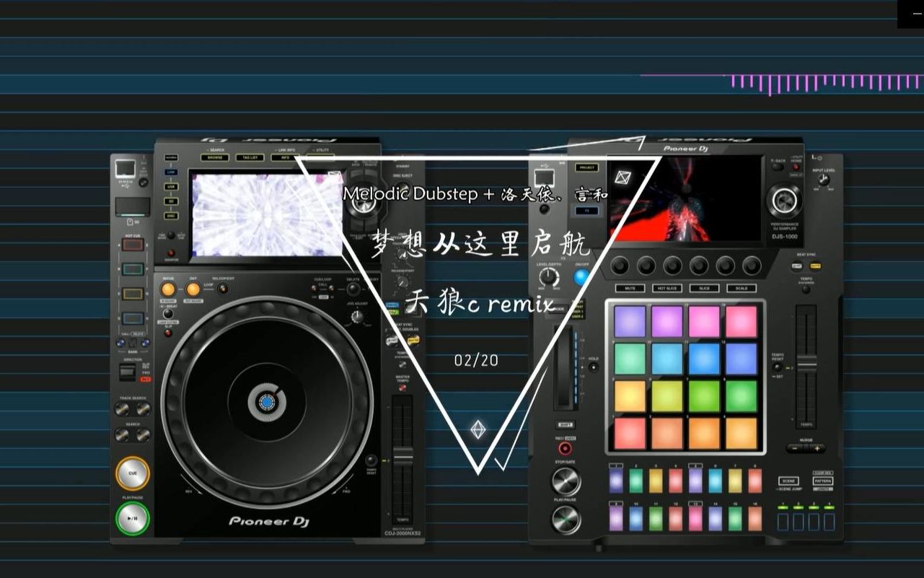
Task: Click the USB port on the CDJ
Action: point(125,168)
